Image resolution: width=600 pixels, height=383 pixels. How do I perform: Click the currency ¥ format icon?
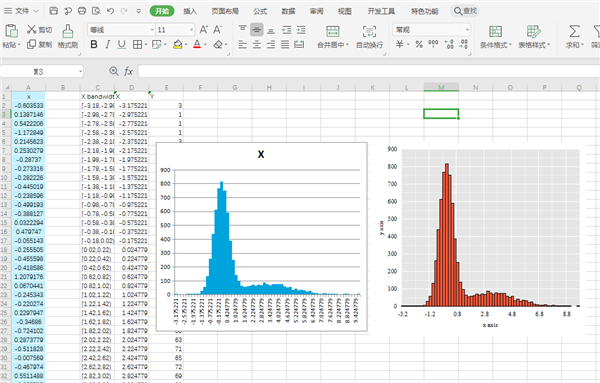pyautogui.click(x=399, y=44)
